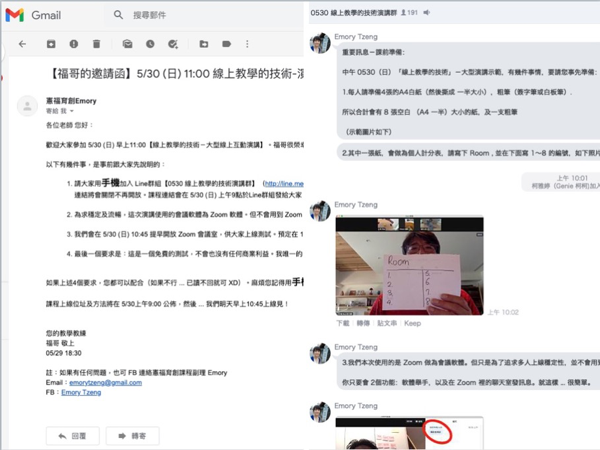The width and height of the screenshot is (600, 450).
Task: Click 下載 under the Room photo
Action: (343, 323)
